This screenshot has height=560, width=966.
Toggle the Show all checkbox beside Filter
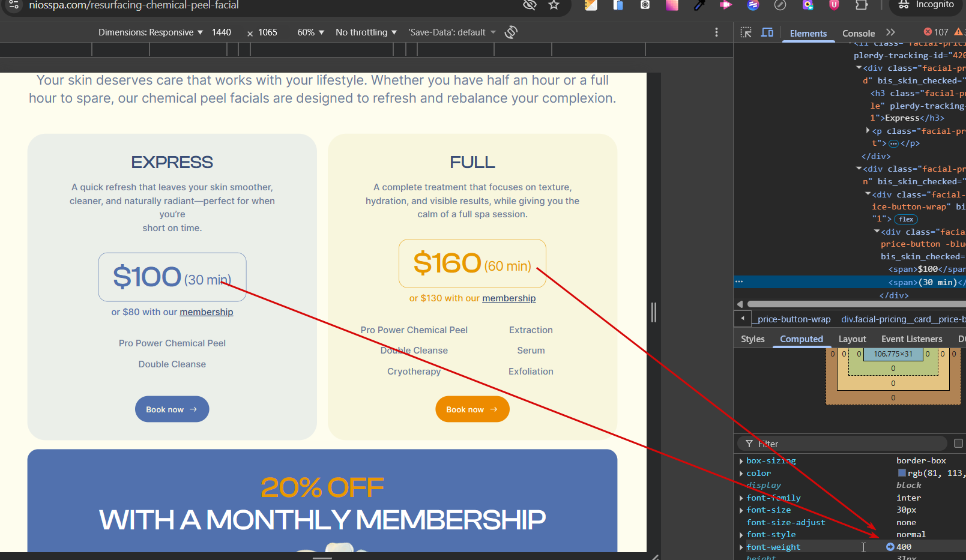[958, 444]
